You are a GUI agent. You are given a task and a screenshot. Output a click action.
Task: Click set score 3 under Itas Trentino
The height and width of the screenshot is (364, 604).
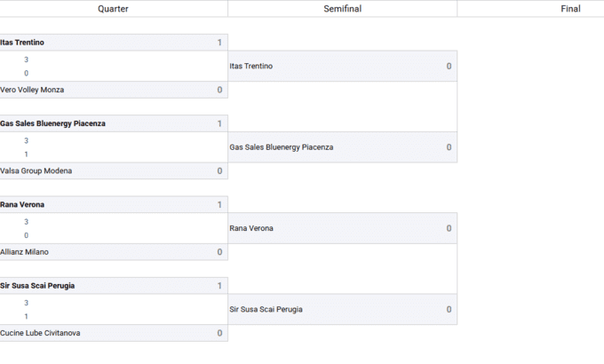[x=27, y=59]
